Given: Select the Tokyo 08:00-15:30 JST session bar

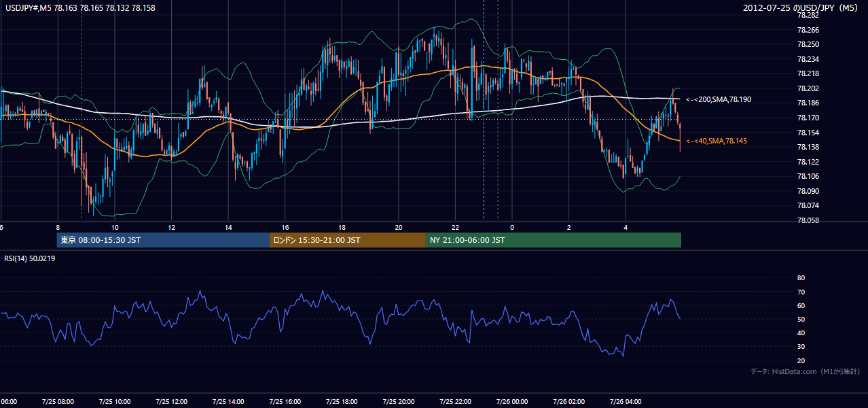Looking at the screenshot, I should [x=163, y=240].
